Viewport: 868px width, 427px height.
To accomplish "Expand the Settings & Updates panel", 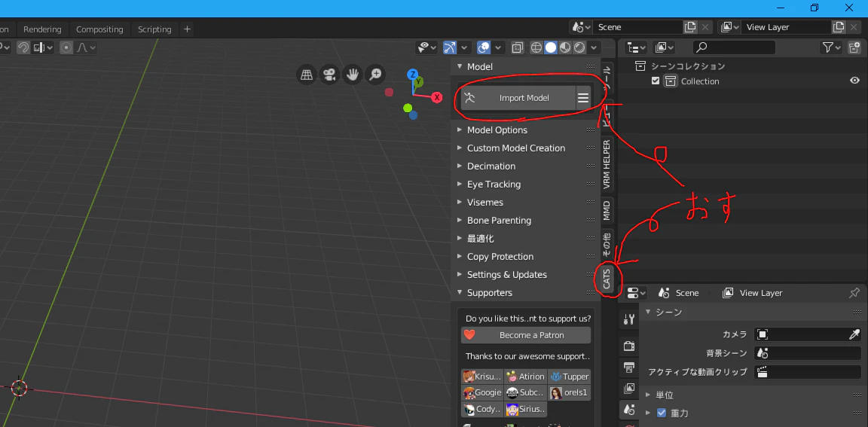I will pos(506,274).
